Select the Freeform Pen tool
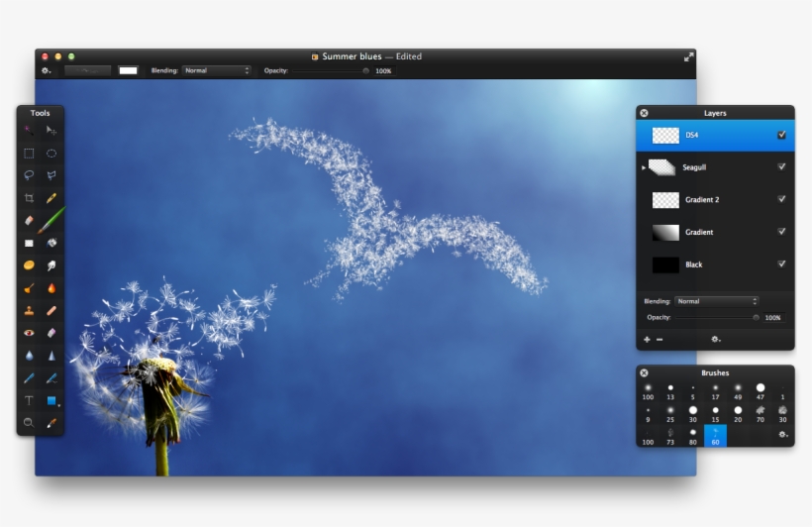The width and height of the screenshot is (812, 527). [x=51, y=378]
